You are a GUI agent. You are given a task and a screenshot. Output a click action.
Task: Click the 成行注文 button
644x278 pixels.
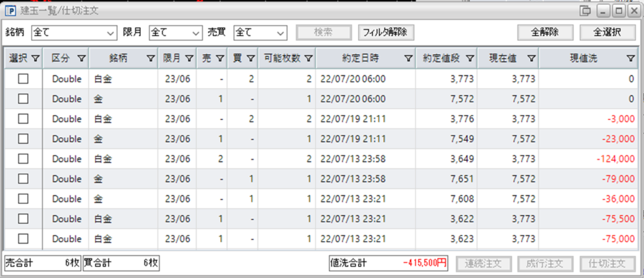click(x=545, y=264)
